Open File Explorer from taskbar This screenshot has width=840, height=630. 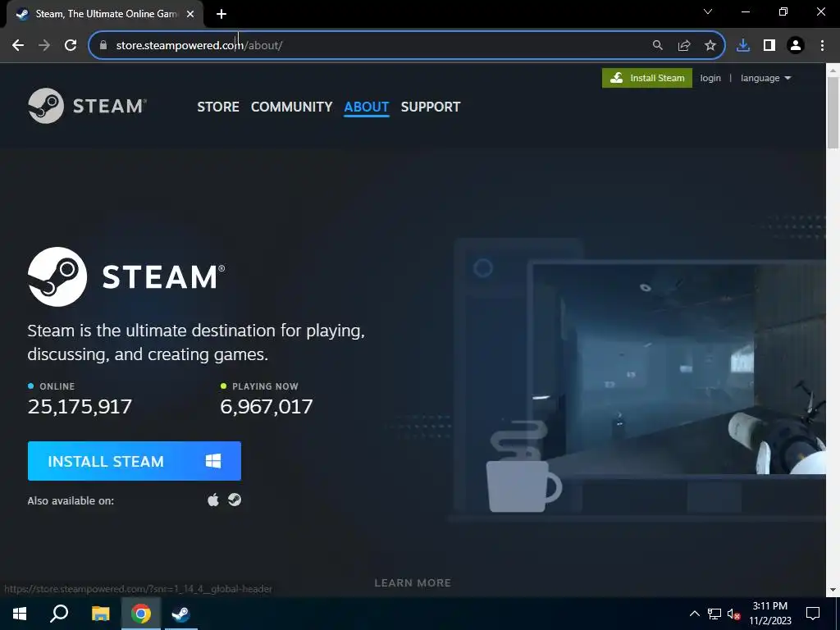tap(100, 614)
